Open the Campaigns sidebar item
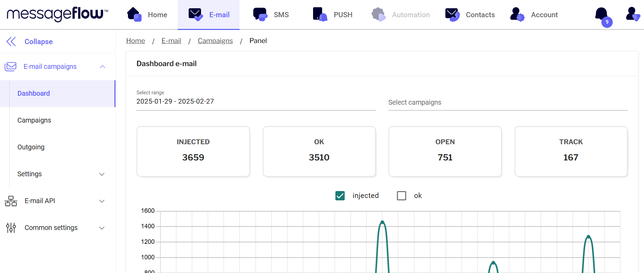This screenshot has width=644, height=273. pyautogui.click(x=34, y=120)
